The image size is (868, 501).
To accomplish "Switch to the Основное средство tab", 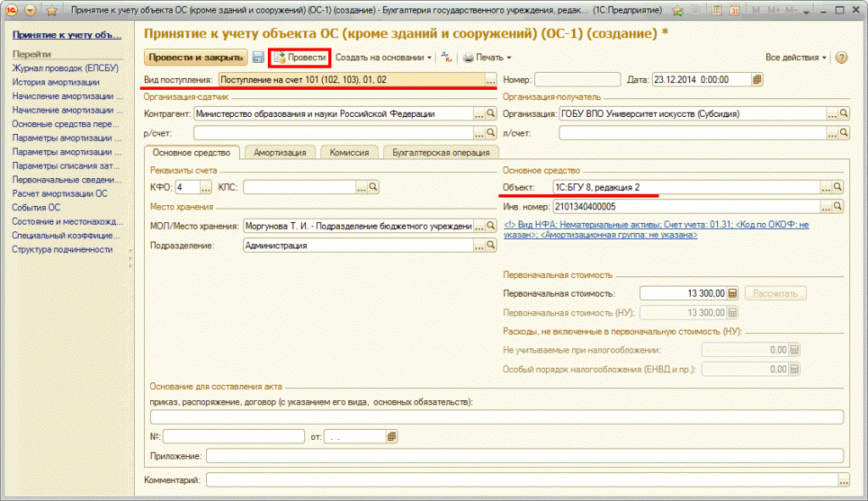I will (192, 153).
